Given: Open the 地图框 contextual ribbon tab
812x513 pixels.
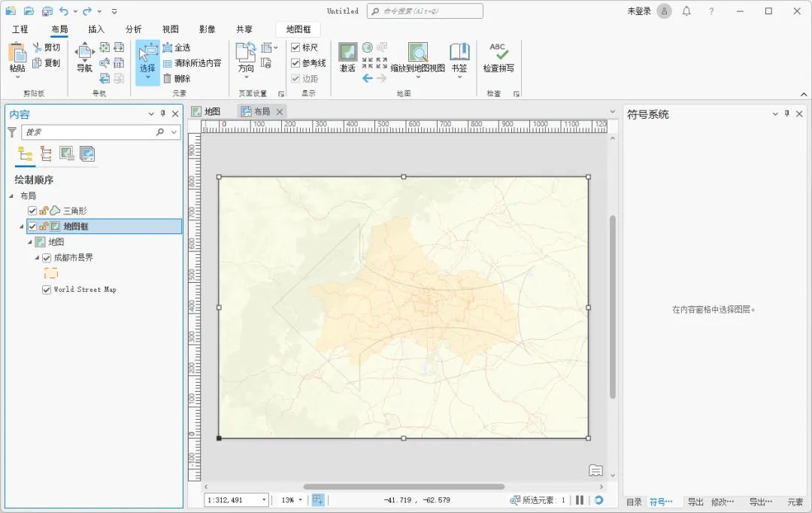Looking at the screenshot, I should coord(298,29).
